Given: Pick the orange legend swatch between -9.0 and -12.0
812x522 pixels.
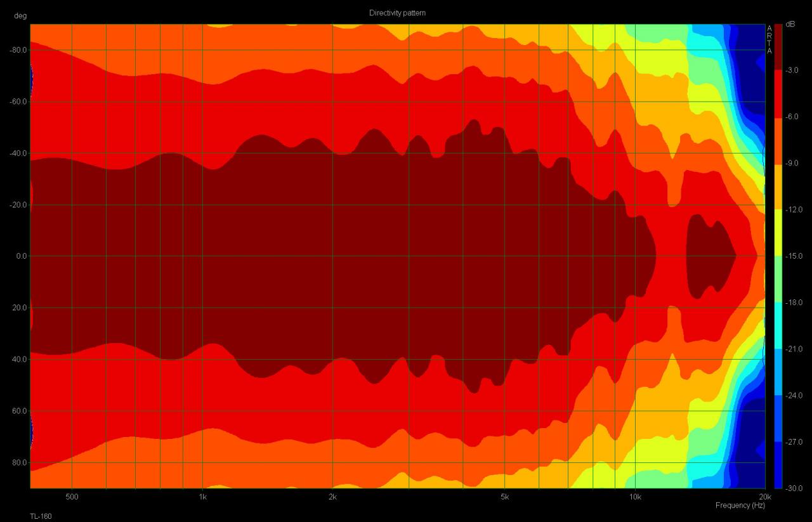Looking at the screenshot, I should click(778, 186).
